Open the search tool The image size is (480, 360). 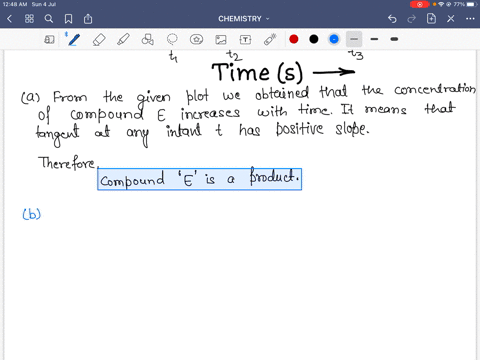(x=49, y=19)
